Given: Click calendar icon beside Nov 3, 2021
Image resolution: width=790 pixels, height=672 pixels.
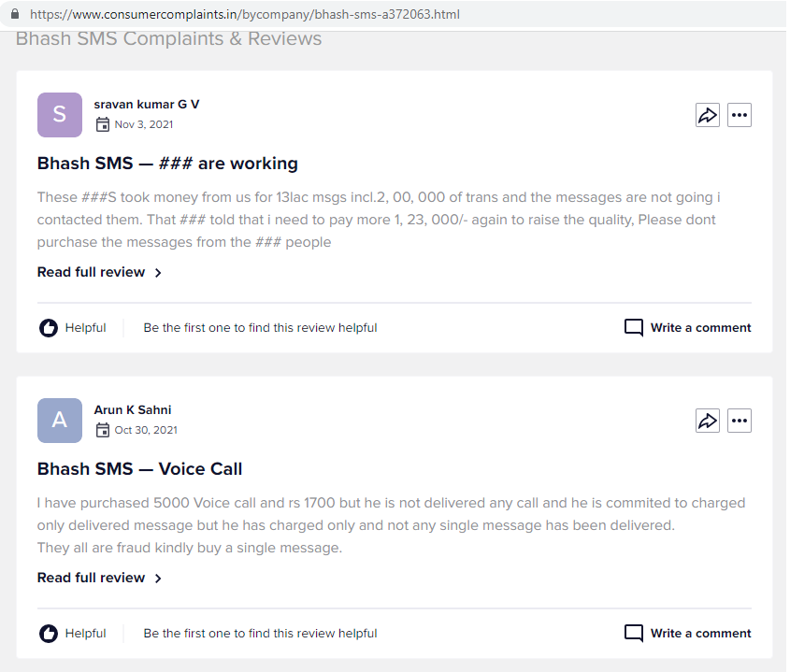Looking at the screenshot, I should [103, 124].
